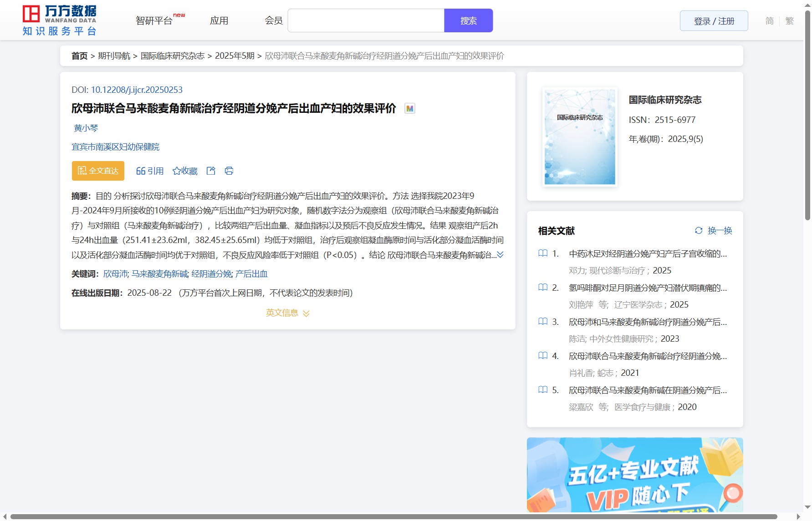Switch to simplified Chinese 简
The height and width of the screenshot is (521, 812).
tap(769, 21)
